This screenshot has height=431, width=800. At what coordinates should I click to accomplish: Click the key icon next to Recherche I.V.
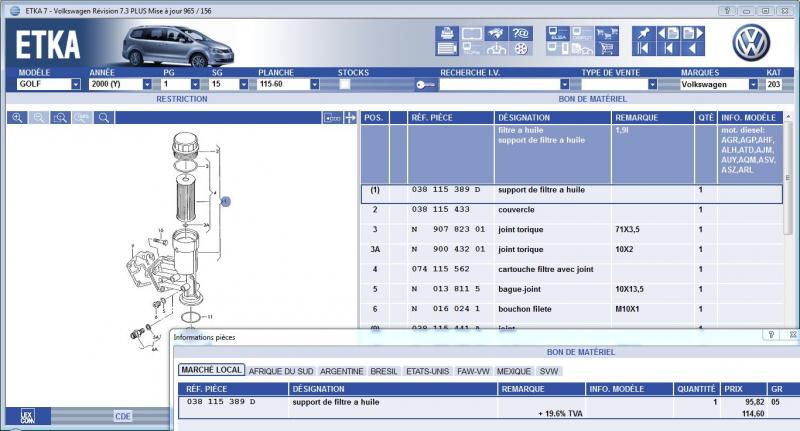(426, 85)
